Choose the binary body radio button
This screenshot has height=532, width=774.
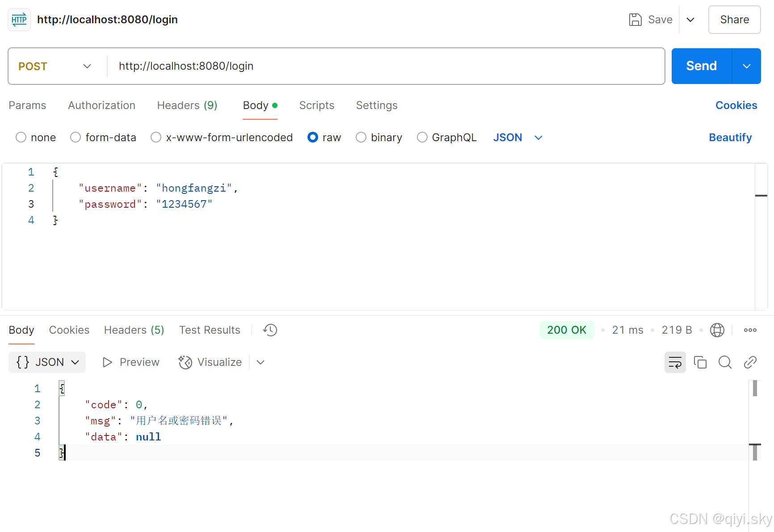(361, 137)
